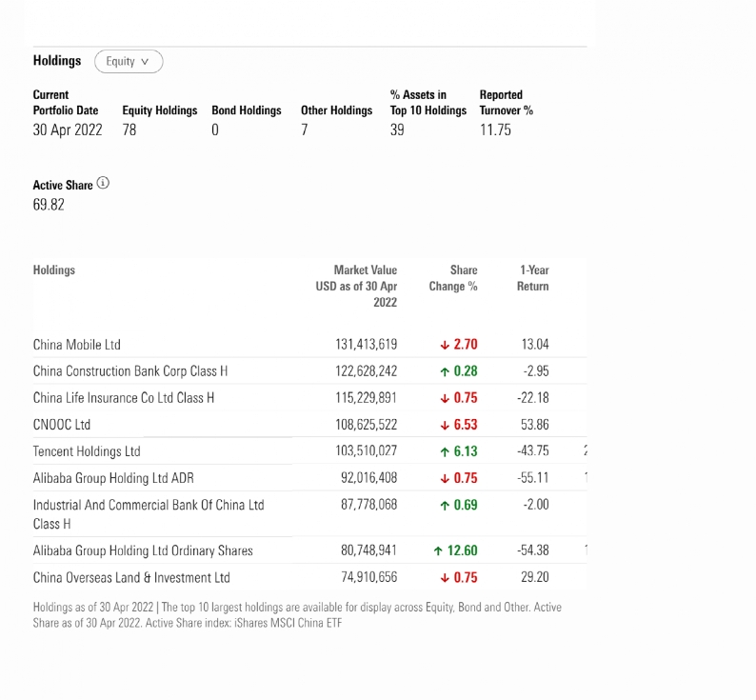
Task: Click share change value 12.60
Action: pos(456,550)
